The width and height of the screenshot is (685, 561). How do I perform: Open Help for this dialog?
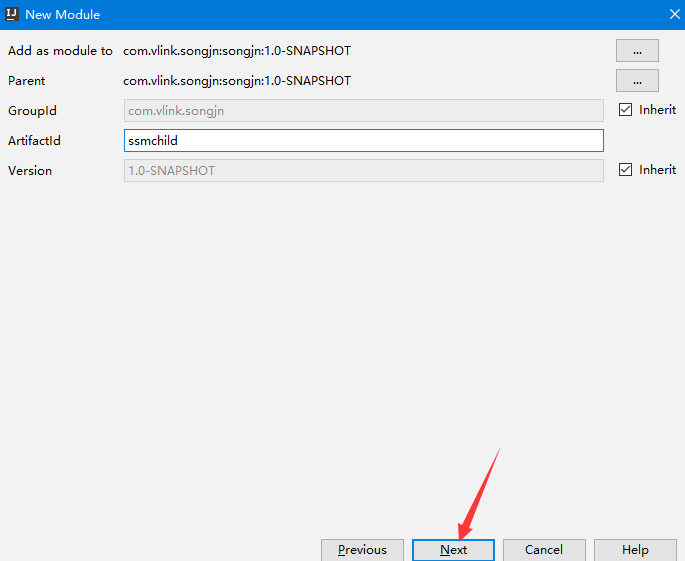[x=635, y=550]
